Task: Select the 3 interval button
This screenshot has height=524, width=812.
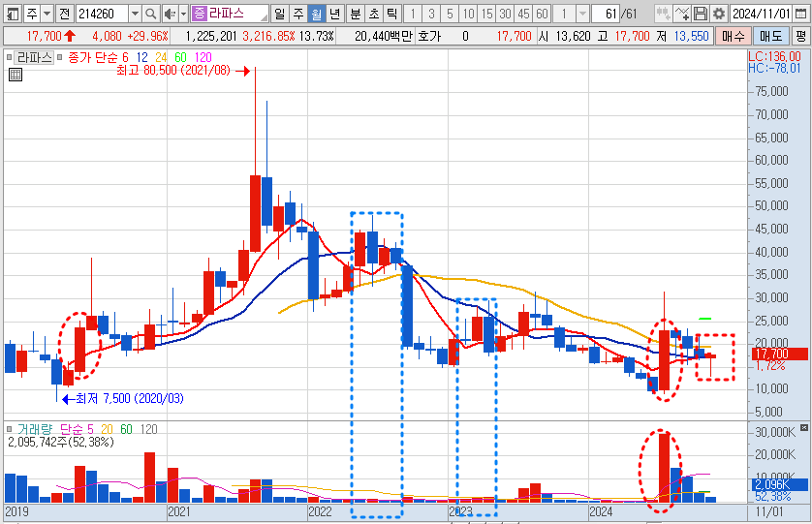Action: 431,14
